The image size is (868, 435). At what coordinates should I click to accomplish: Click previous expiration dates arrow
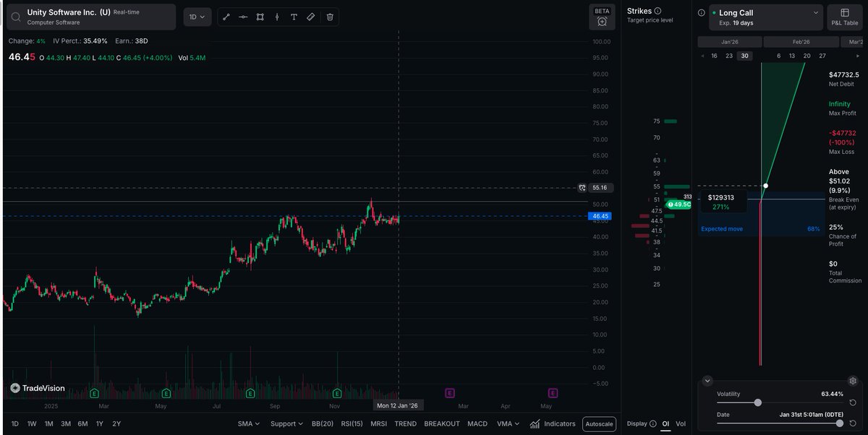[702, 56]
